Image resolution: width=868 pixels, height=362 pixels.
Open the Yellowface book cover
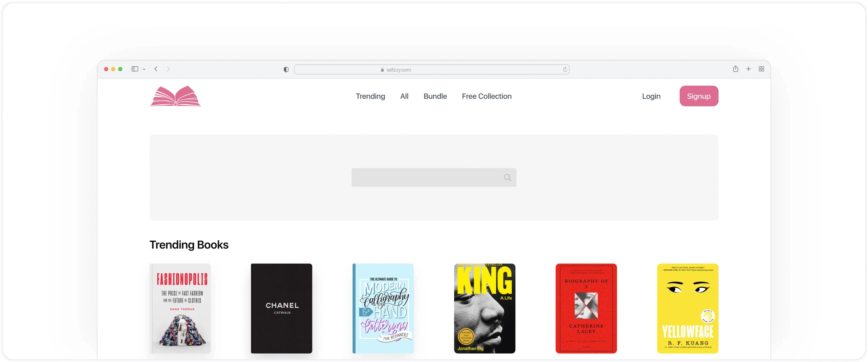coord(687,308)
